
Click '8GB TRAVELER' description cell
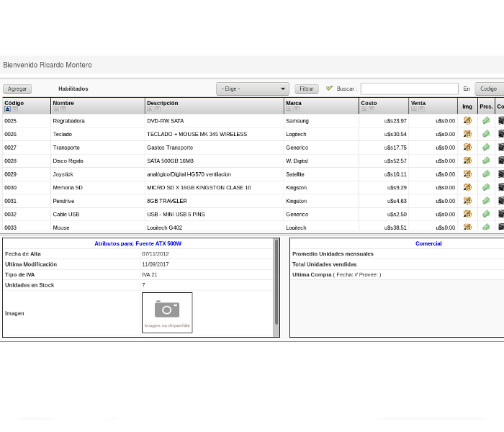(x=167, y=201)
